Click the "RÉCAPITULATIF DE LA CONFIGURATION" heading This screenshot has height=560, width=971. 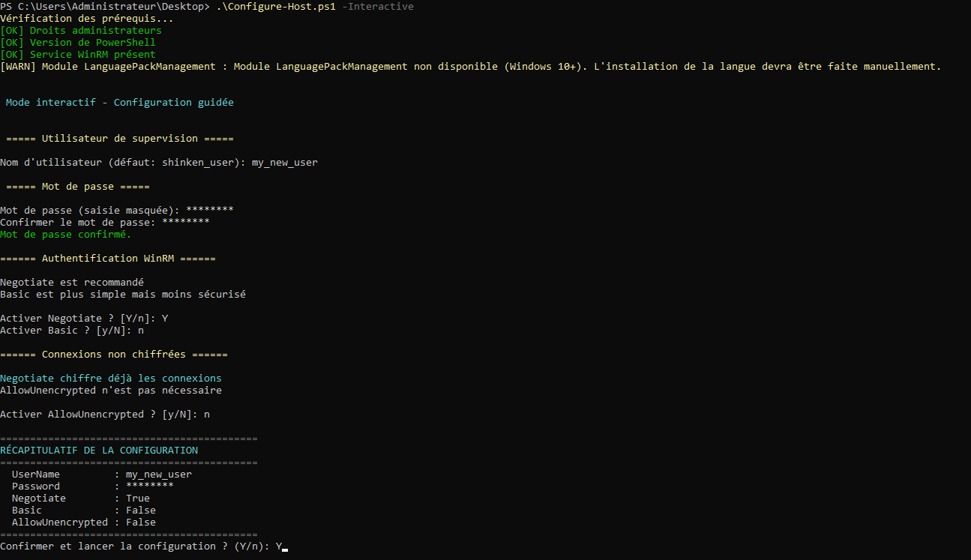tap(99, 451)
